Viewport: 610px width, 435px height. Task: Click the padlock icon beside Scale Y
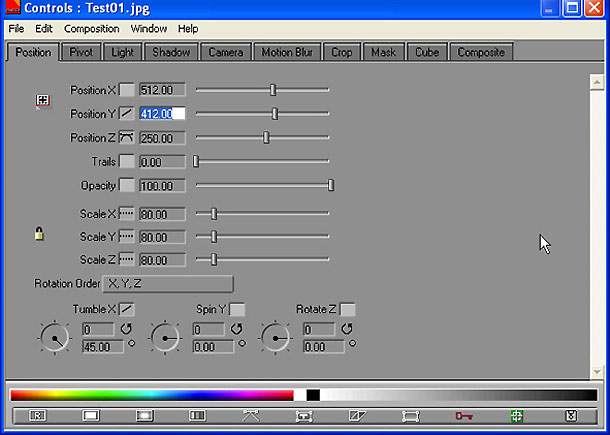tap(40, 234)
